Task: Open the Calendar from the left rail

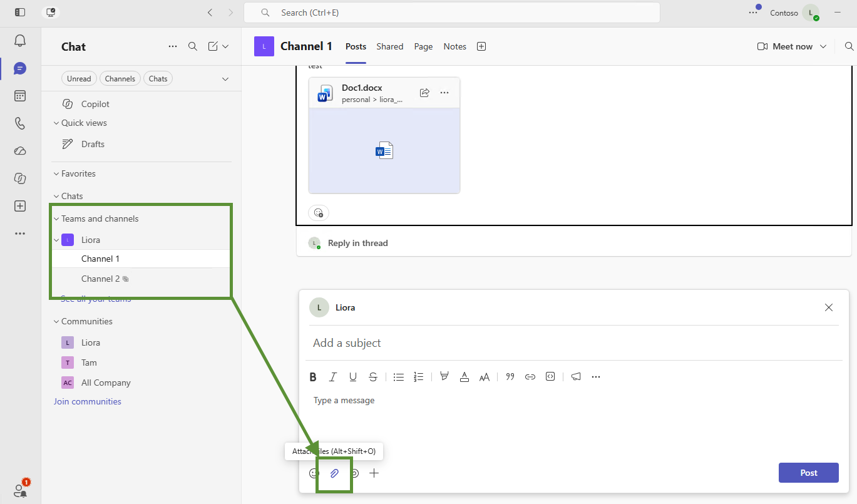Action: click(20, 96)
